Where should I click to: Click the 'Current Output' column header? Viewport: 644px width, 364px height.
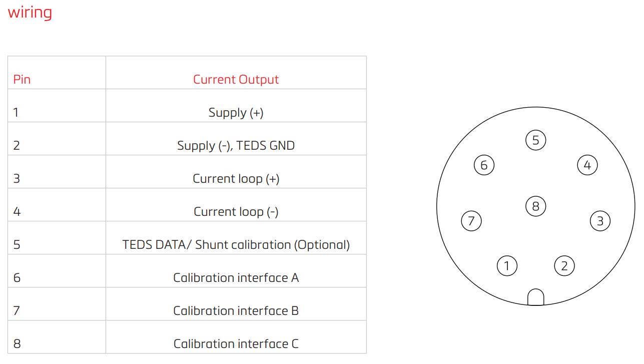(x=236, y=80)
